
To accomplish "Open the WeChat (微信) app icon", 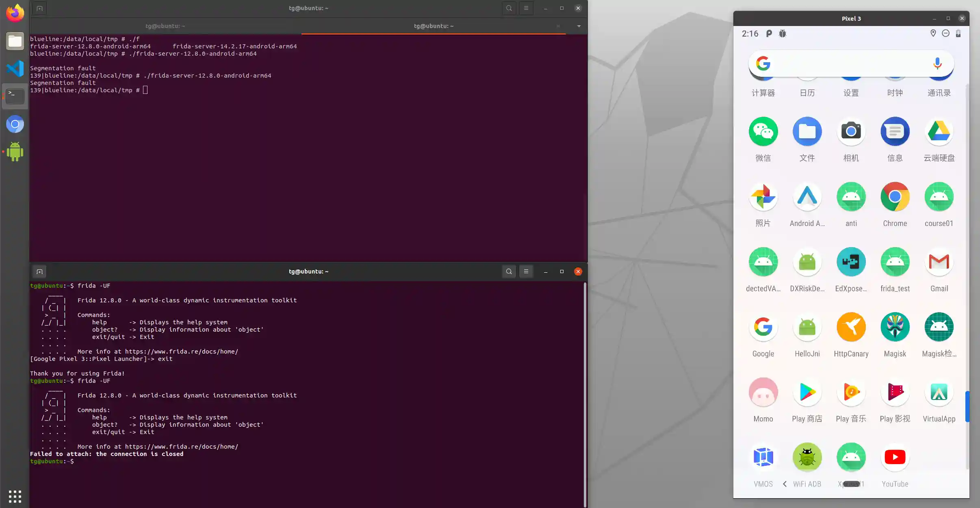I will click(763, 132).
